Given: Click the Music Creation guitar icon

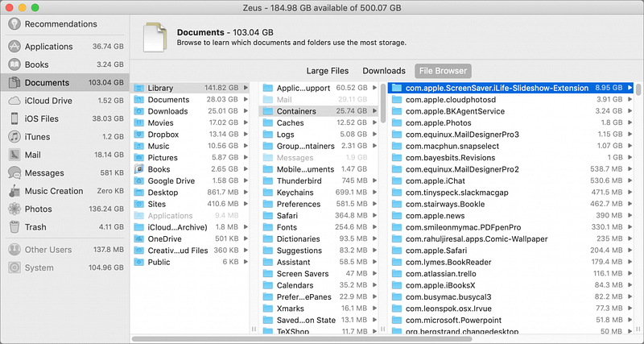Looking at the screenshot, I should pos(14,191).
